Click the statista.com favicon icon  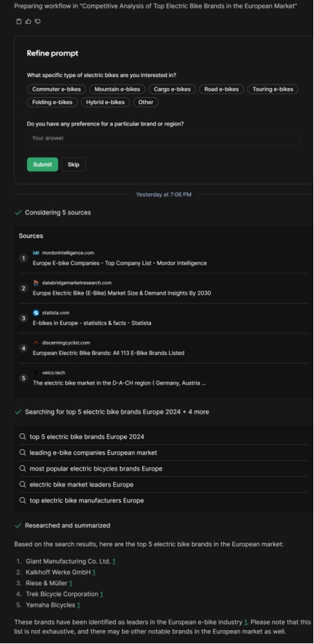(36, 313)
